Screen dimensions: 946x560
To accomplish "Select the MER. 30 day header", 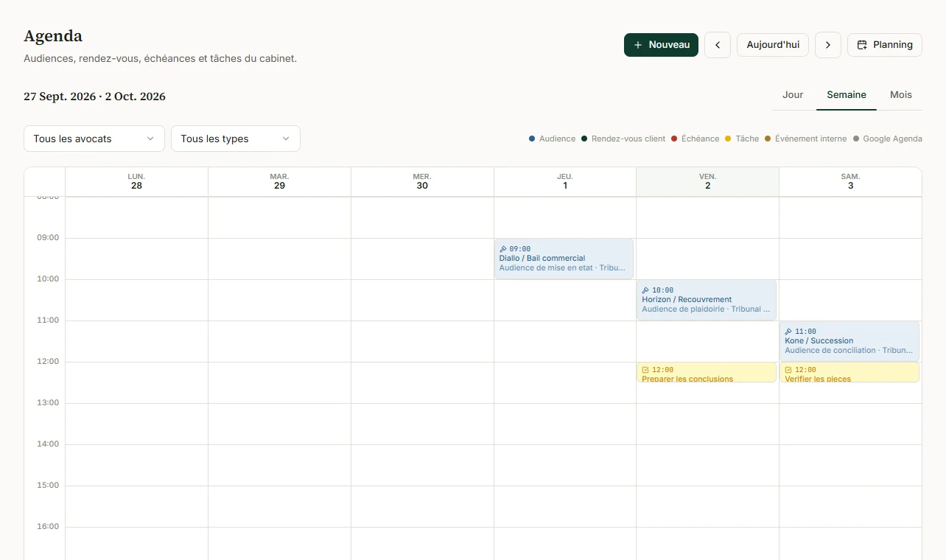I will (x=422, y=181).
